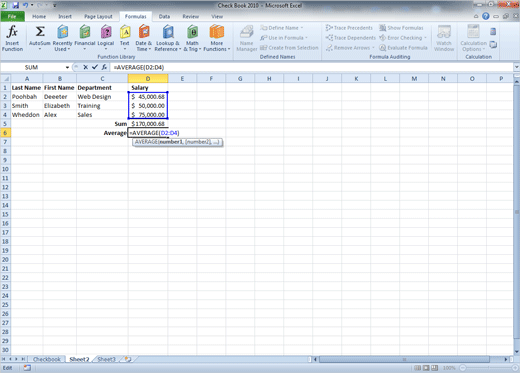Open the Sheet3 sheet tab
The height and width of the screenshot is (373, 520).
click(106, 359)
